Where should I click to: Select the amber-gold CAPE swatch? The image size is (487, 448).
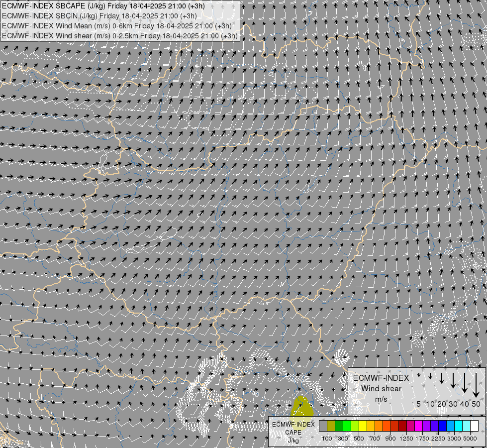(x=371, y=426)
